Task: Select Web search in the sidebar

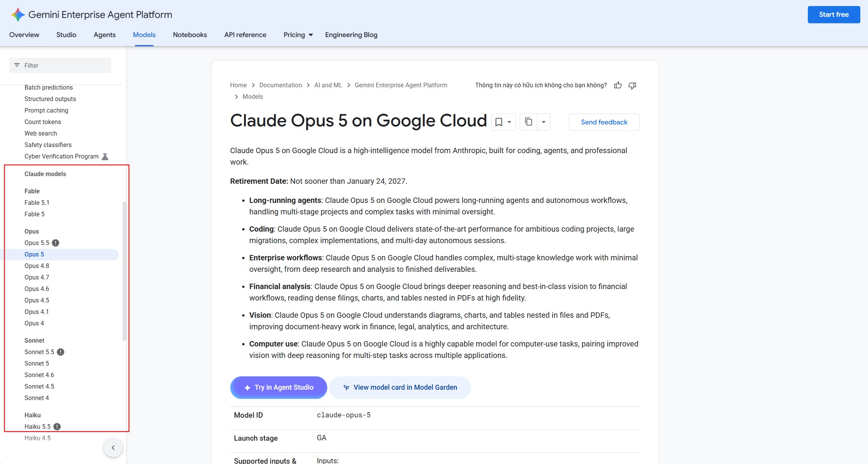Action: 41,133
